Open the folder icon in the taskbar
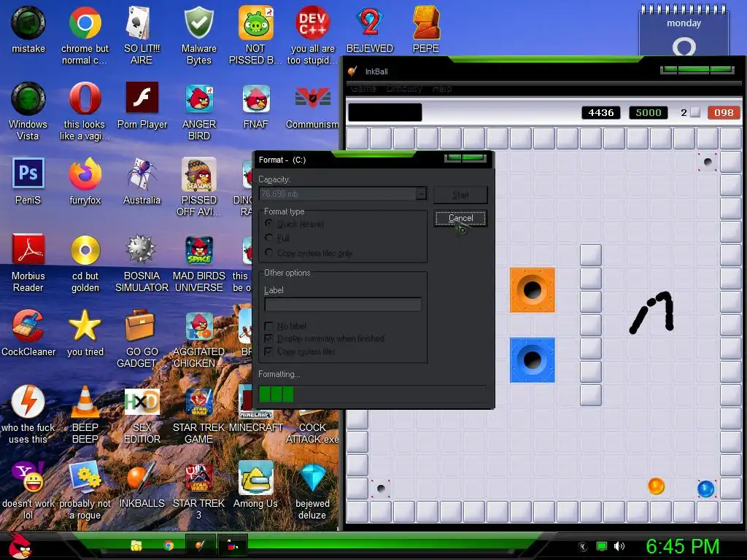 [x=136, y=545]
